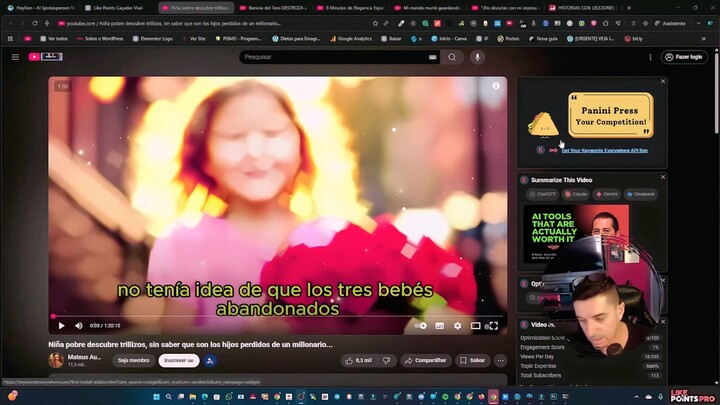Image resolution: width=720 pixels, height=405 pixels.
Task: Click the info card icon on the video
Action: tap(496, 86)
